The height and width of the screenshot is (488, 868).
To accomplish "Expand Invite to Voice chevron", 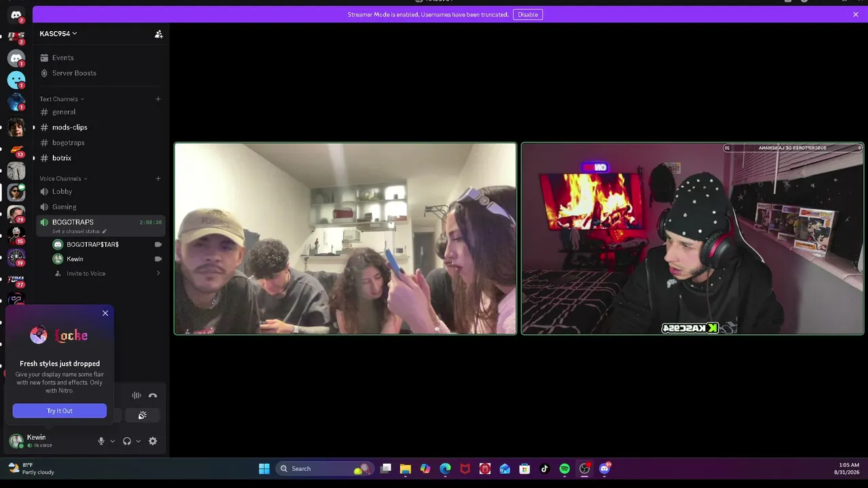I will coord(158,274).
